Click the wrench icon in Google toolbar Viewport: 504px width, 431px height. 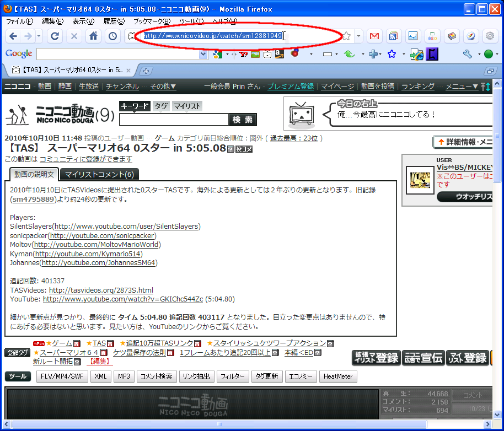click(x=467, y=54)
